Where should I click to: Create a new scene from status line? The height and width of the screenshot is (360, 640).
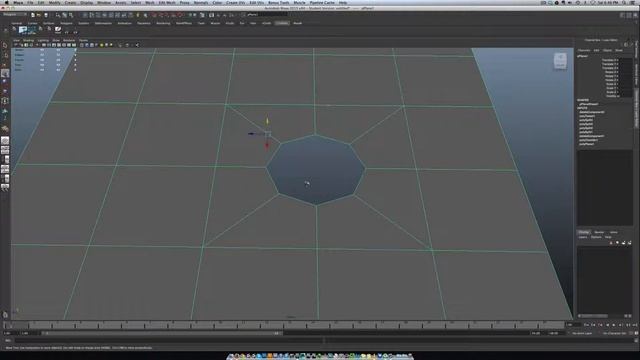coord(33,15)
